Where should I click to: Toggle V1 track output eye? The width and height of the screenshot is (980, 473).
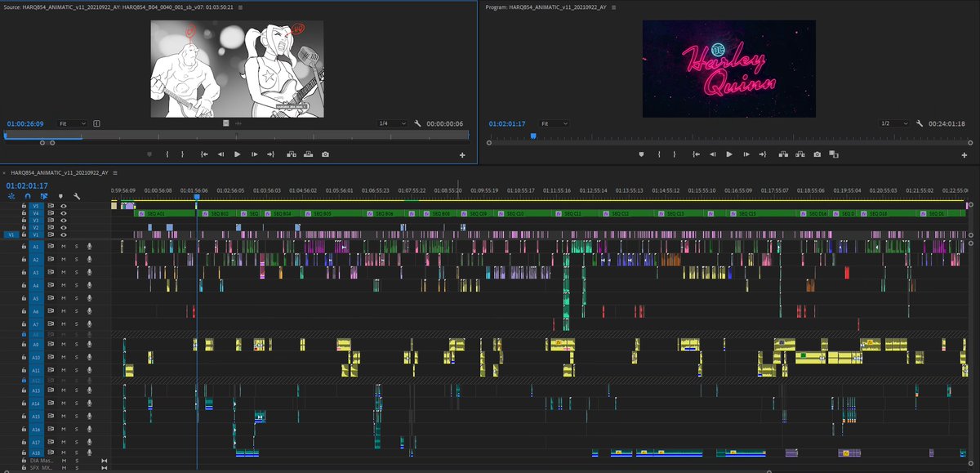click(x=63, y=234)
